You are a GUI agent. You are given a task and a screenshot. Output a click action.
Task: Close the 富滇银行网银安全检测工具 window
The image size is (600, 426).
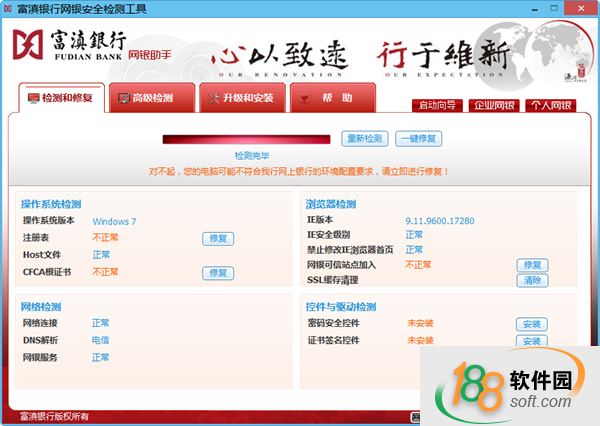pos(581,8)
